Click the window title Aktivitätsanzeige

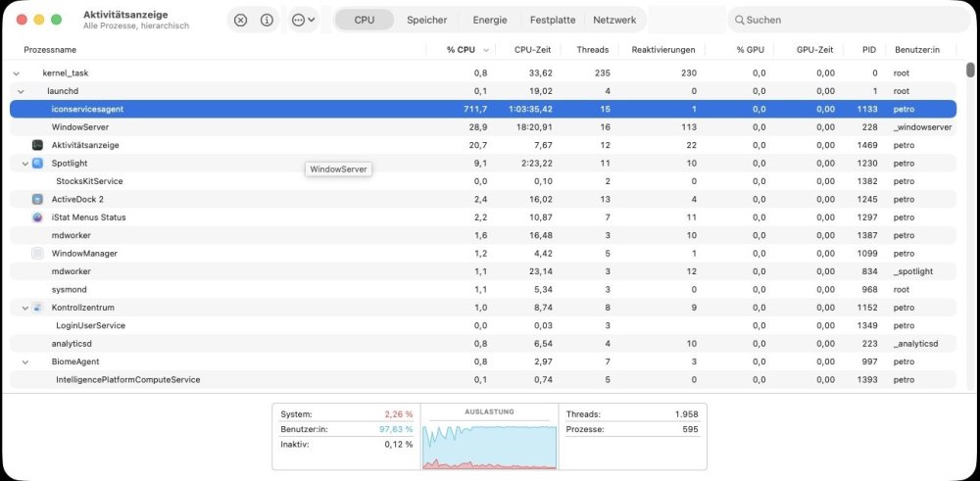125,15
